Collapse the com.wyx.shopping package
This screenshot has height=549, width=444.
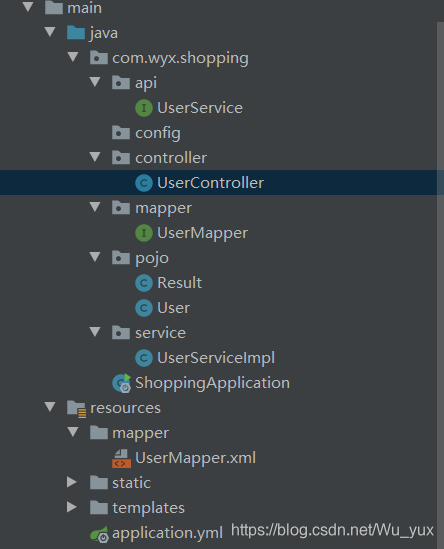[x=72, y=57]
